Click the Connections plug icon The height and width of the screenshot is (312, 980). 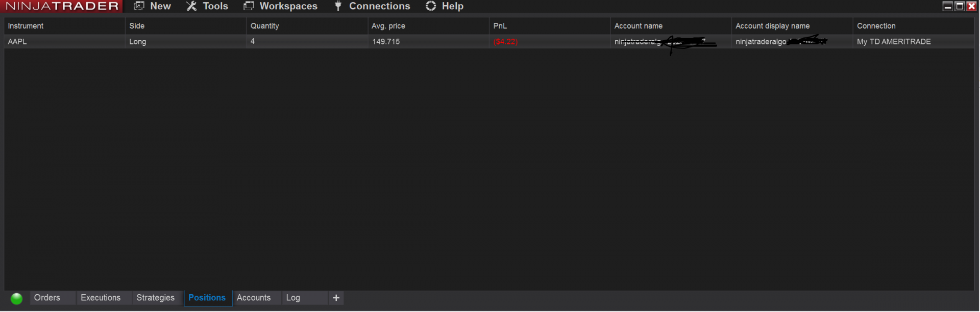[338, 6]
